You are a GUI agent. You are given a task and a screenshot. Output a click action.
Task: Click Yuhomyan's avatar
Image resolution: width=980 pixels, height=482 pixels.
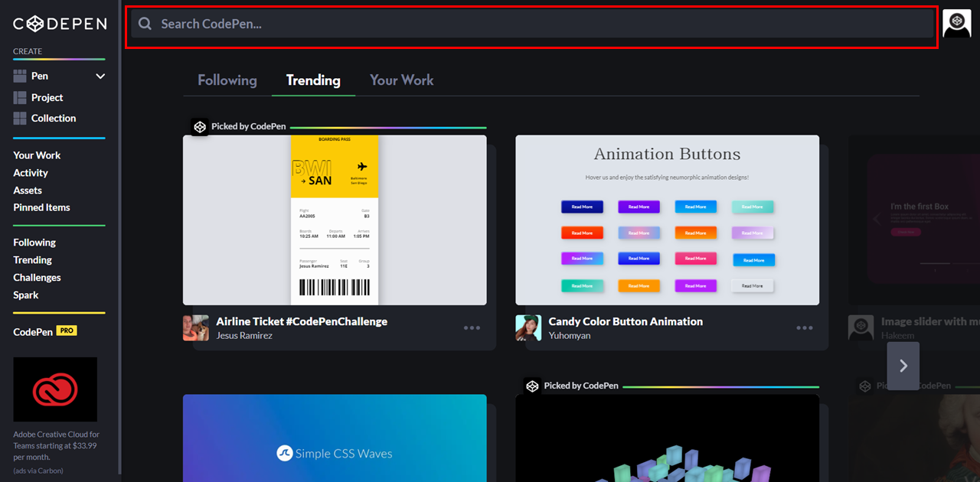pos(528,328)
